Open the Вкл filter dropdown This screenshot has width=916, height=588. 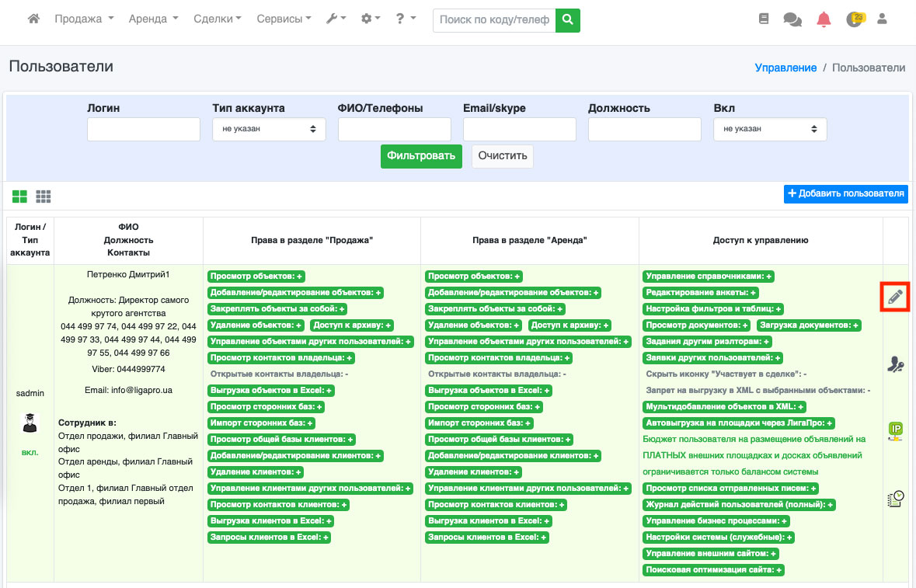pos(770,129)
